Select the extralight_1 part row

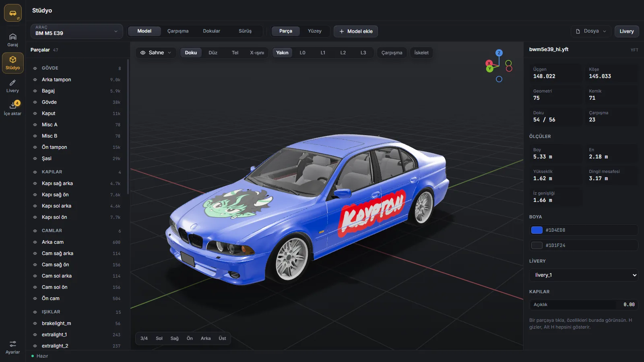click(x=76, y=335)
